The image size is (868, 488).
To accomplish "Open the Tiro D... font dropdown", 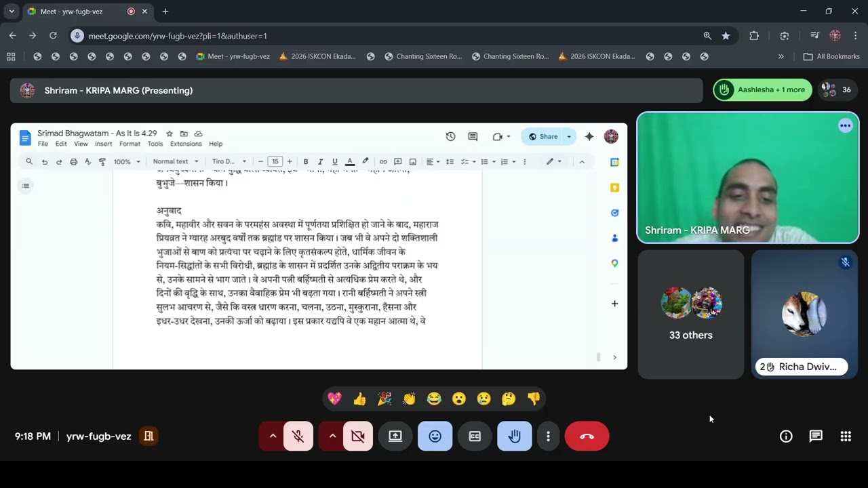I will click(228, 162).
